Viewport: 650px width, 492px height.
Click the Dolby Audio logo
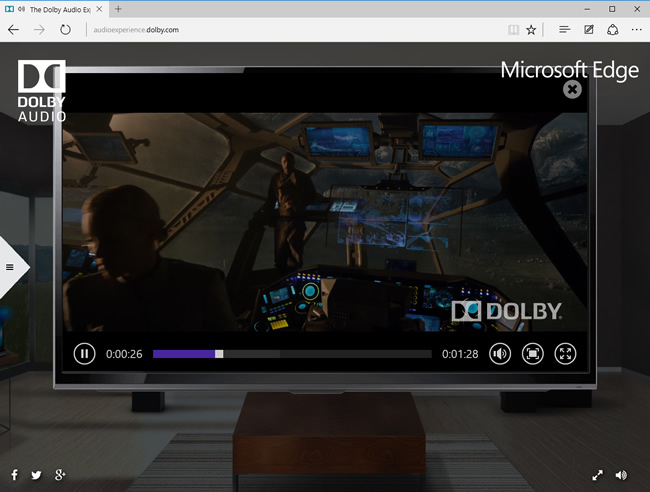pyautogui.click(x=41, y=91)
